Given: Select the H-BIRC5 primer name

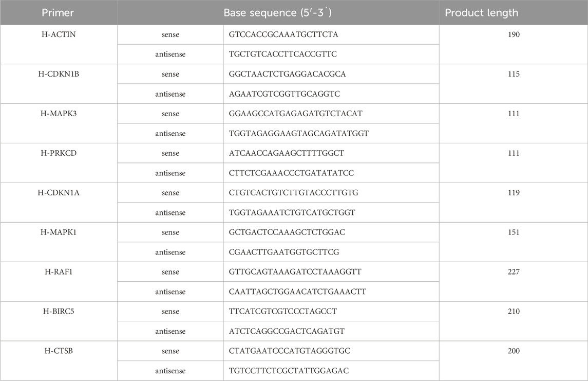Looking at the screenshot, I should click(x=59, y=311).
